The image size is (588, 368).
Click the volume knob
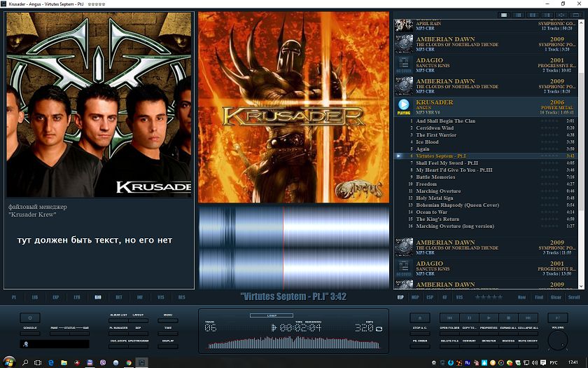click(558, 341)
